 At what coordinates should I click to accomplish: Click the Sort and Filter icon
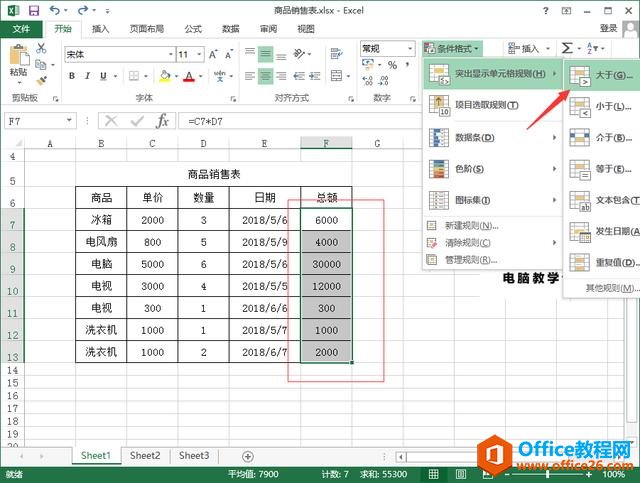[x=593, y=48]
